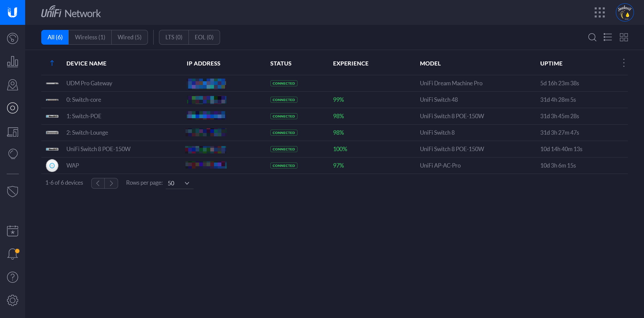Click the 10d 3h 6m 15s uptime
The image size is (644, 318).
click(x=558, y=166)
